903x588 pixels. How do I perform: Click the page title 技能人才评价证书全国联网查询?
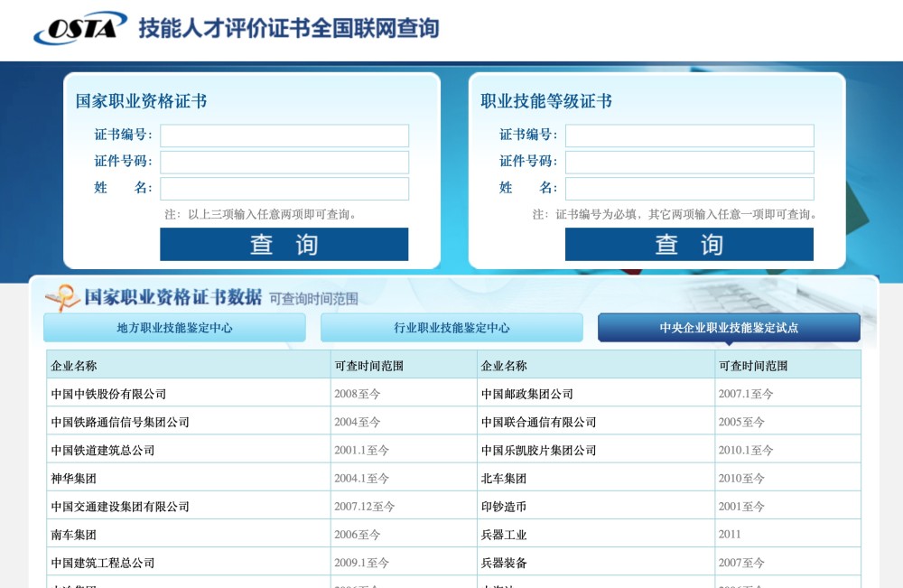click(x=289, y=28)
